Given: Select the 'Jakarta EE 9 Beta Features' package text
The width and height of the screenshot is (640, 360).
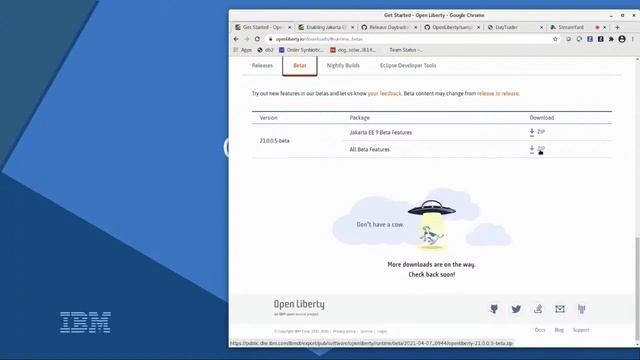Looking at the screenshot, I should [x=380, y=132].
